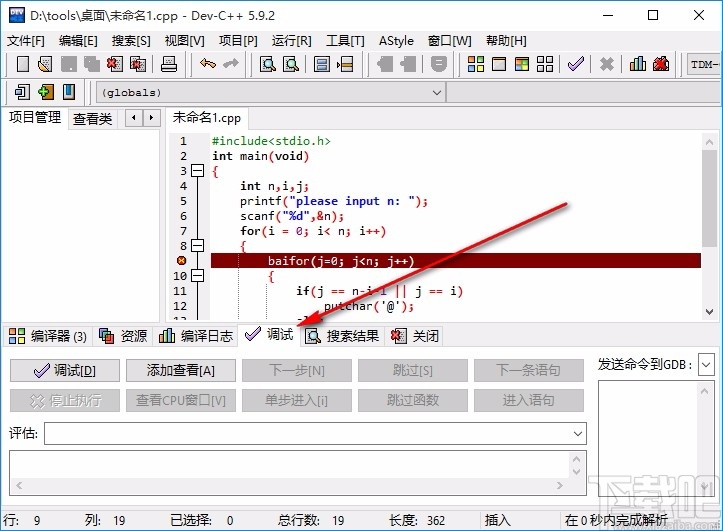Click the Rebuild All icon

pyautogui.click(x=545, y=64)
